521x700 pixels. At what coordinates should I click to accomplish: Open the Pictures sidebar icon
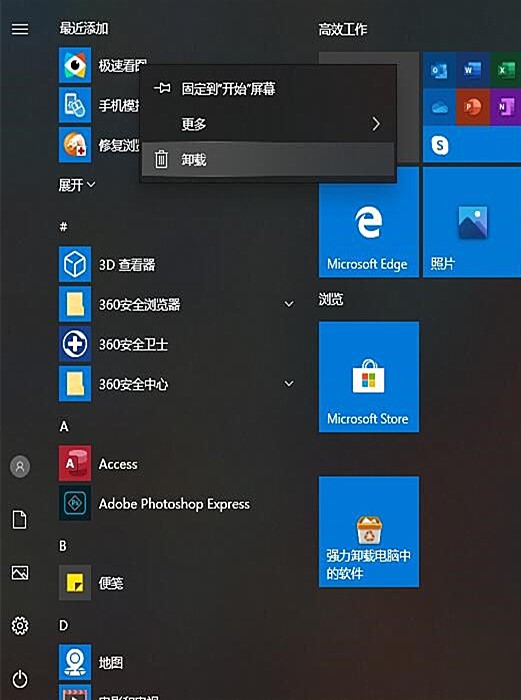click(20, 572)
